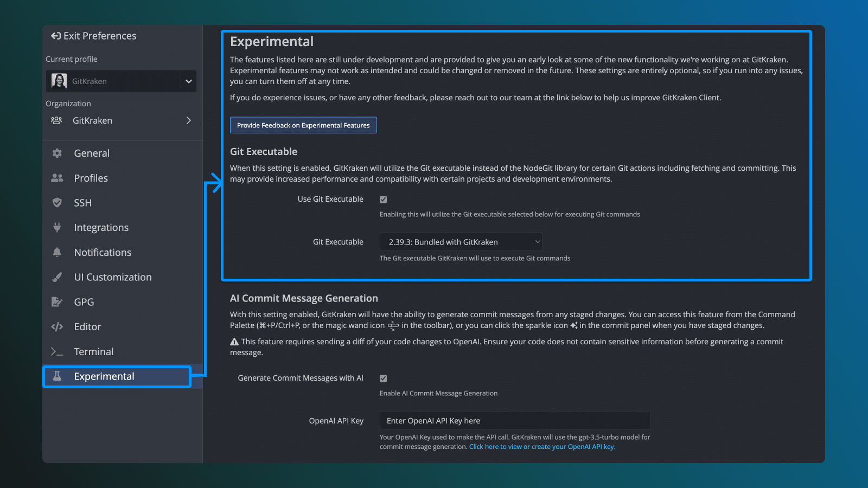Screen dimensions: 868x488
Task: Open the Experimental preferences section
Action: click(x=104, y=376)
